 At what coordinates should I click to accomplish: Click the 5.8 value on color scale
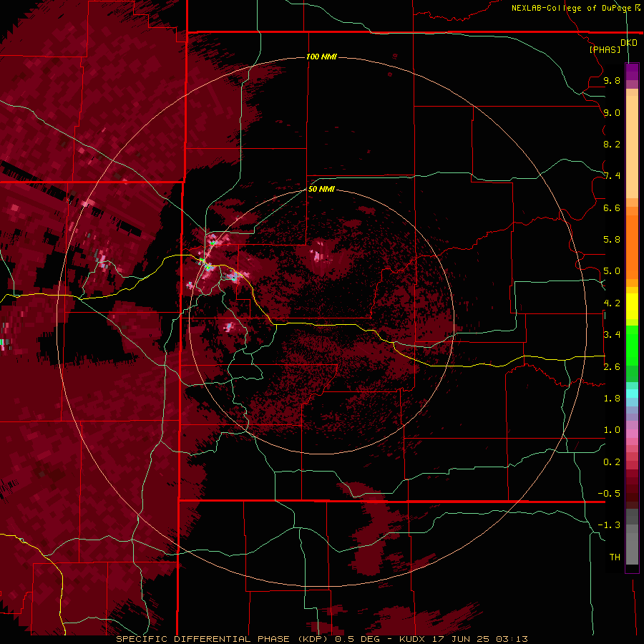(x=612, y=240)
